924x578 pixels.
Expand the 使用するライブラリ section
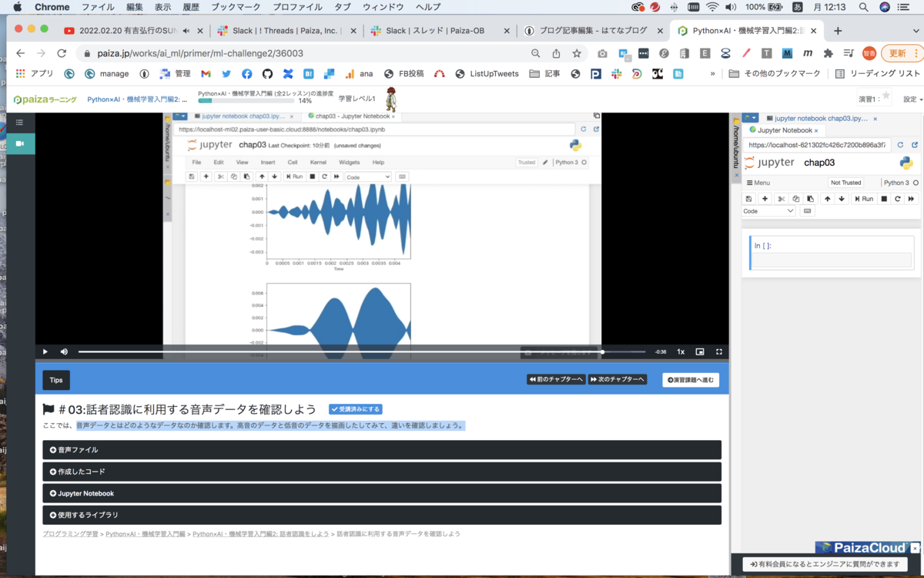click(x=382, y=515)
